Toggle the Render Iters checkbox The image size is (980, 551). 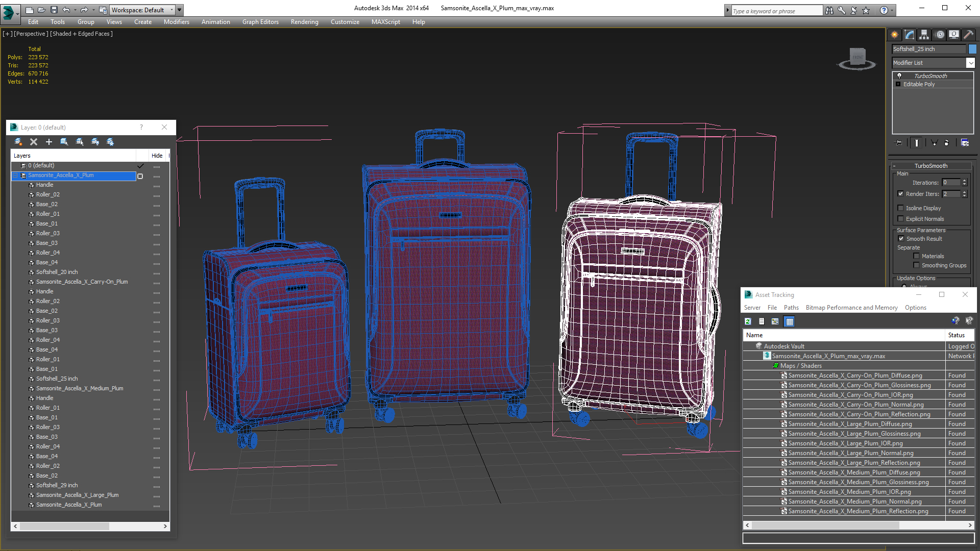pyautogui.click(x=901, y=194)
